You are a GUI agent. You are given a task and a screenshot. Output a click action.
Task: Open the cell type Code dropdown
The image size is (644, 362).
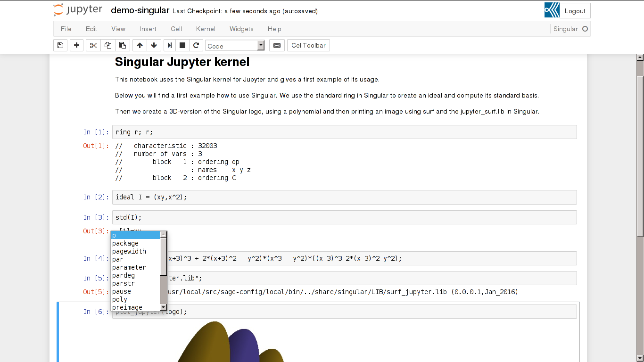point(235,46)
